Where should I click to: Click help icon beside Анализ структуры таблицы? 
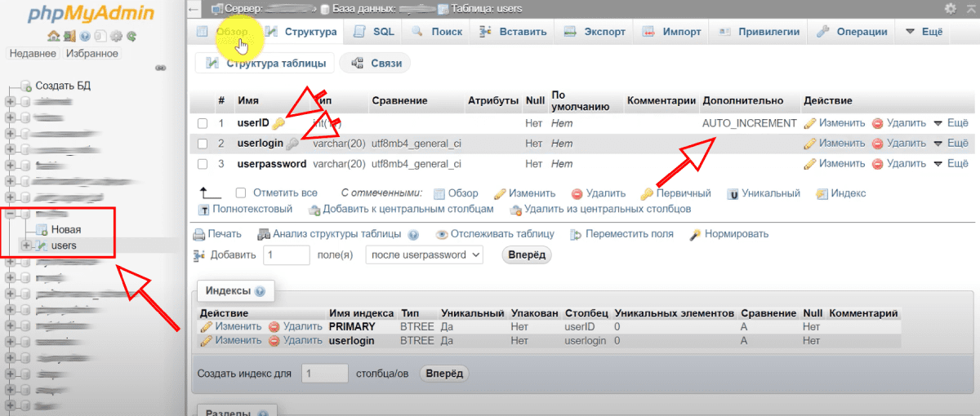coord(413,234)
